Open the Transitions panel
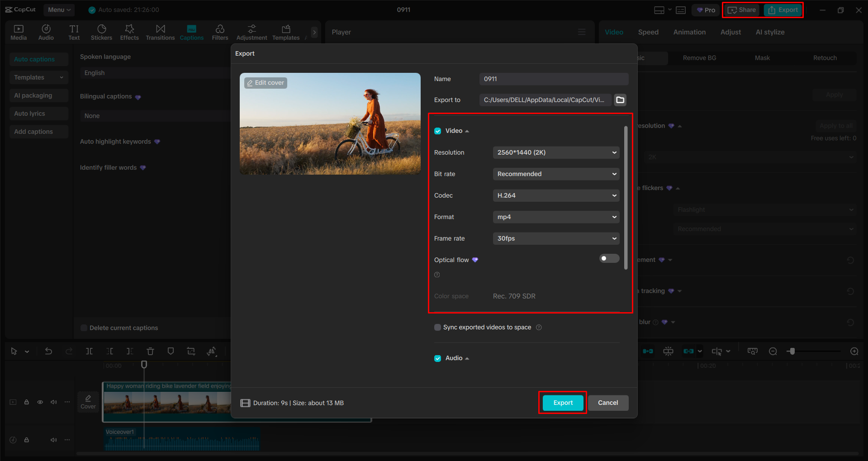This screenshot has width=868, height=461. point(160,32)
